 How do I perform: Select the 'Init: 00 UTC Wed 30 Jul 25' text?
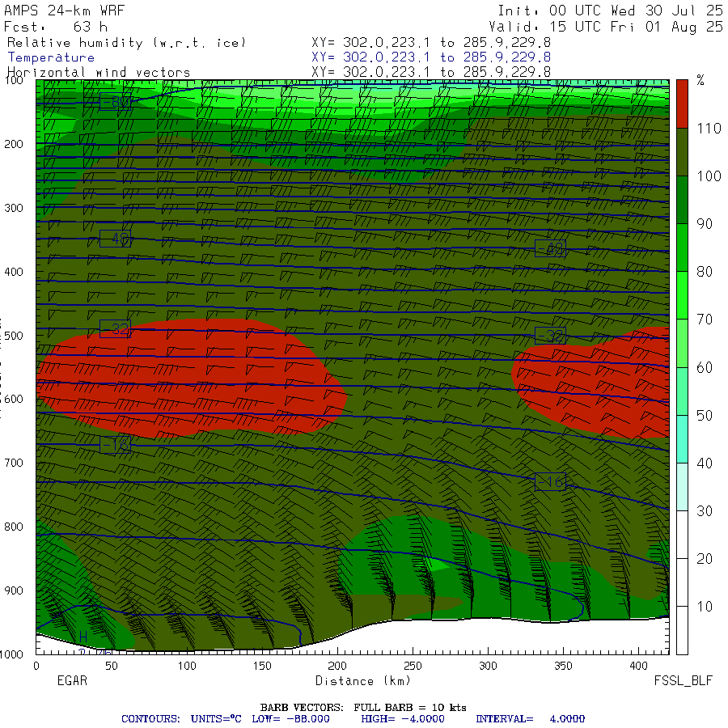tap(610, 11)
